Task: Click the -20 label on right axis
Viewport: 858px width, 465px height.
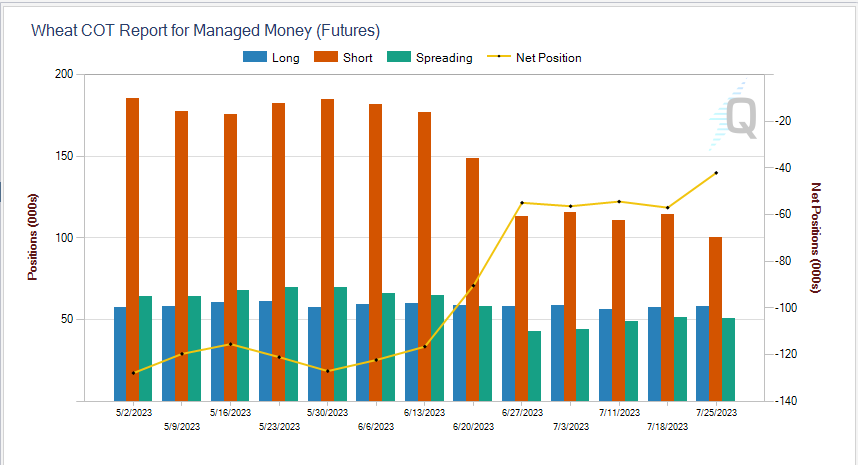Action: tap(784, 121)
